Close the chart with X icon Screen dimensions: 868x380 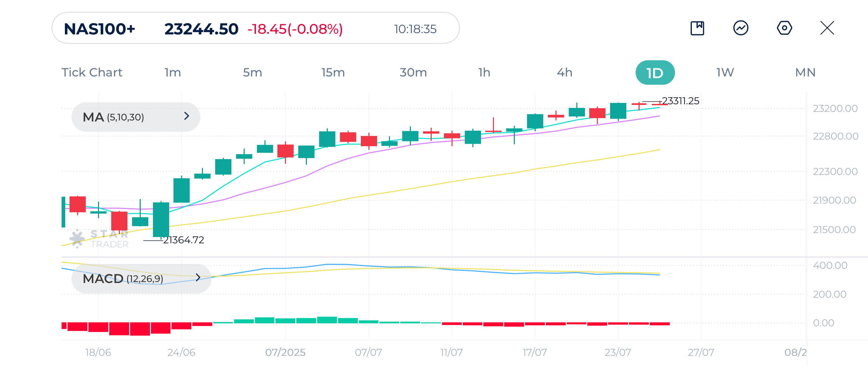(827, 28)
